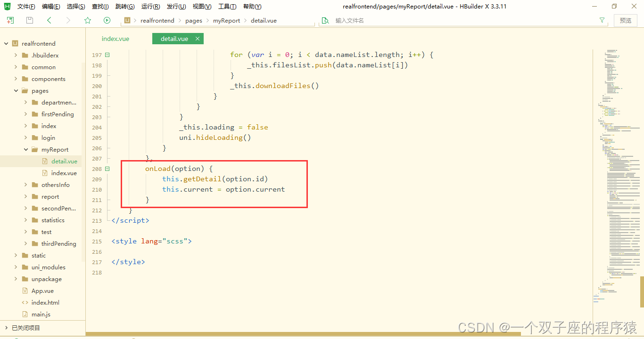The width and height of the screenshot is (644, 339).
Task: Open the 运行(R) menu
Action: tap(150, 7)
